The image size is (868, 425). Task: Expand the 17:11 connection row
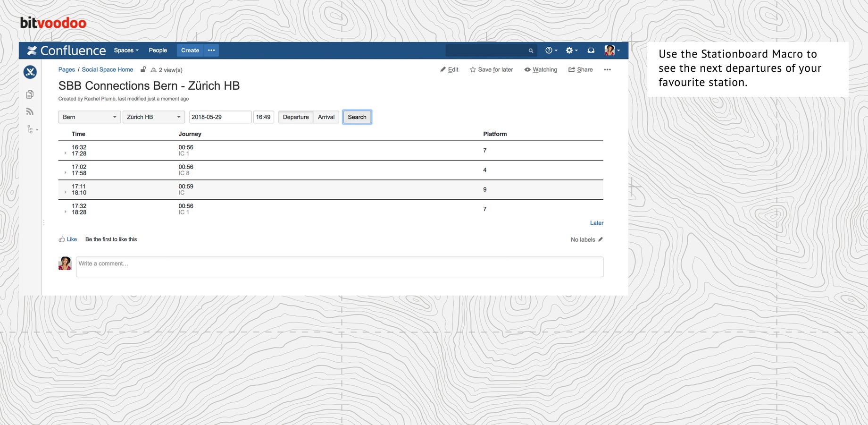65,192
